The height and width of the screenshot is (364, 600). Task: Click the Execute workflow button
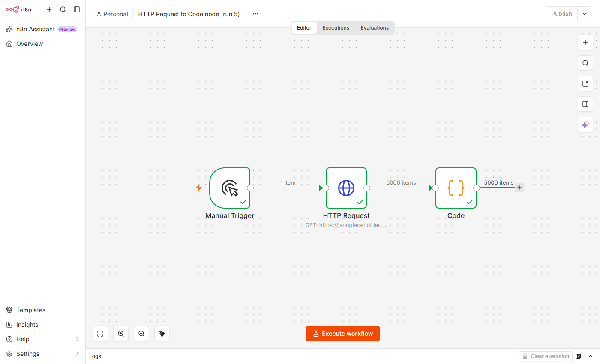click(x=343, y=334)
